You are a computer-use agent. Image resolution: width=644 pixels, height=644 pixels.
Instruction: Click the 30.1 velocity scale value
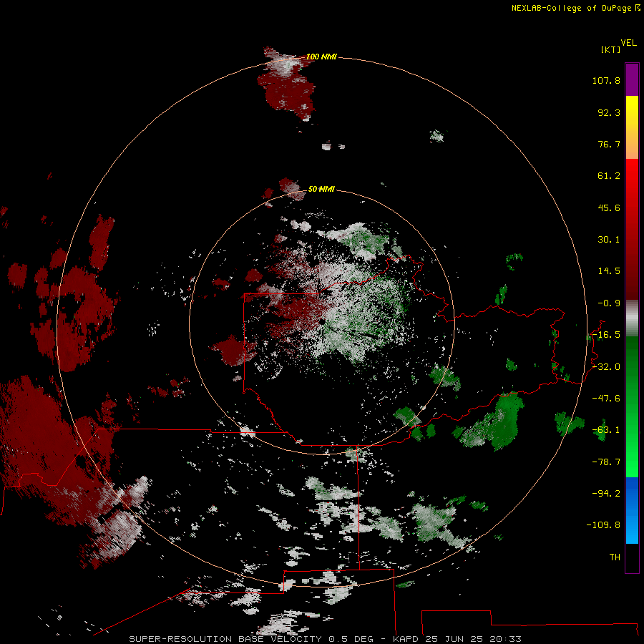pos(609,240)
